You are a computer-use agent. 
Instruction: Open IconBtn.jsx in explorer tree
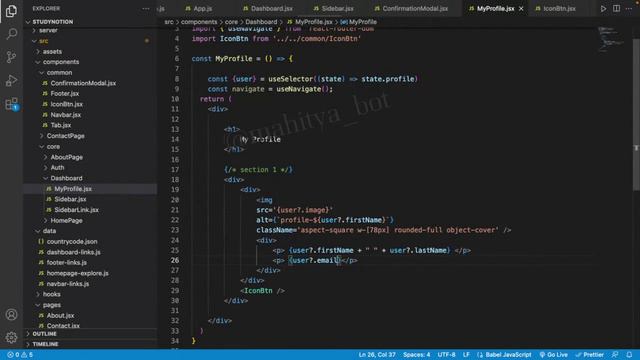pos(67,104)
